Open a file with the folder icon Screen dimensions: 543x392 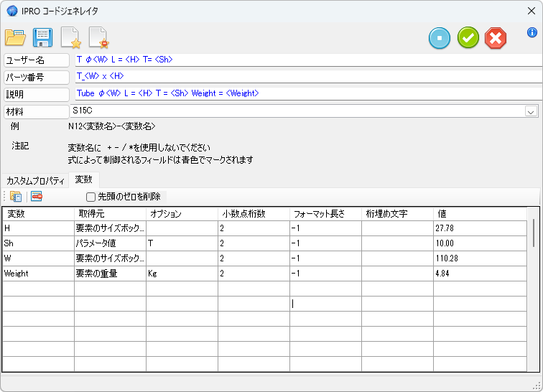pyautogui.click(x=15, y=38)
